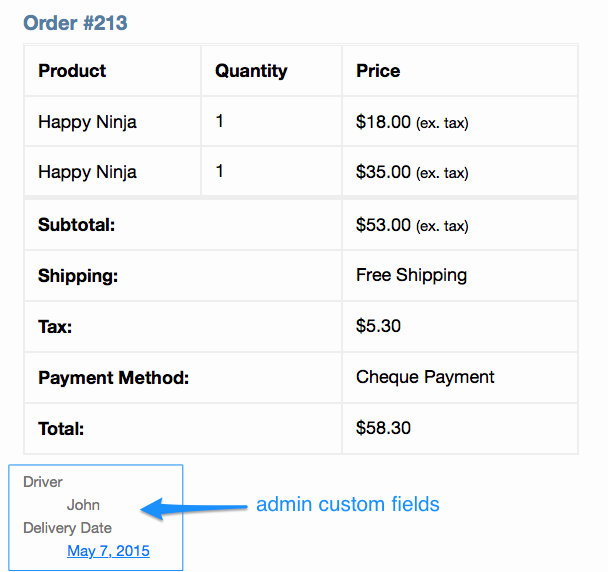
Task: Select the second Happy Ninja product priced $35.00
Action: click(x=87, y=172)
